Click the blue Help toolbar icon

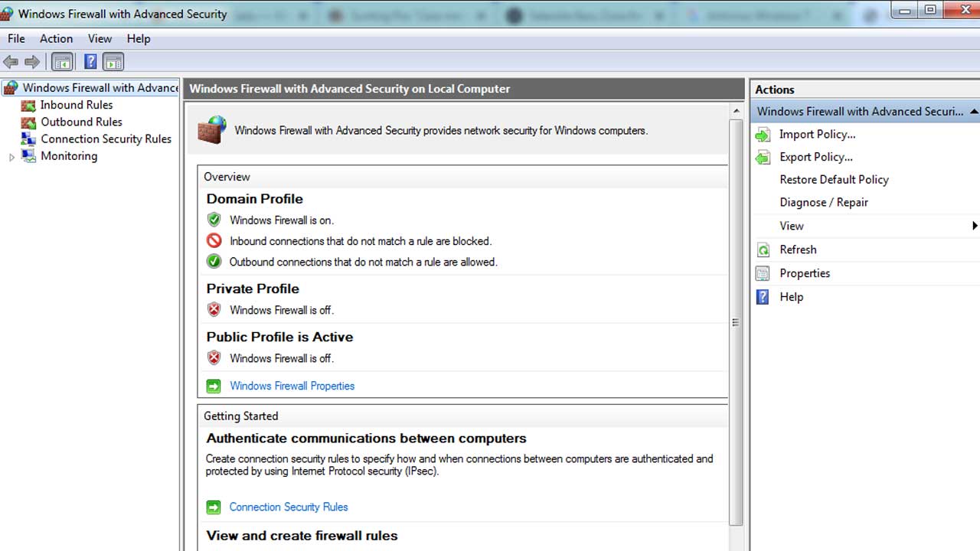point(90,62)
